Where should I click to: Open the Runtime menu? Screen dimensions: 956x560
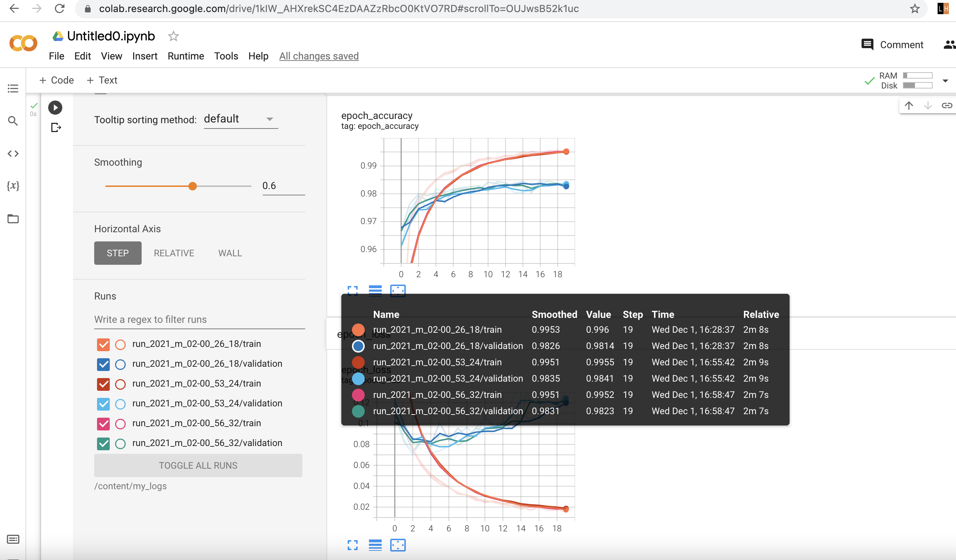(186, 56)
